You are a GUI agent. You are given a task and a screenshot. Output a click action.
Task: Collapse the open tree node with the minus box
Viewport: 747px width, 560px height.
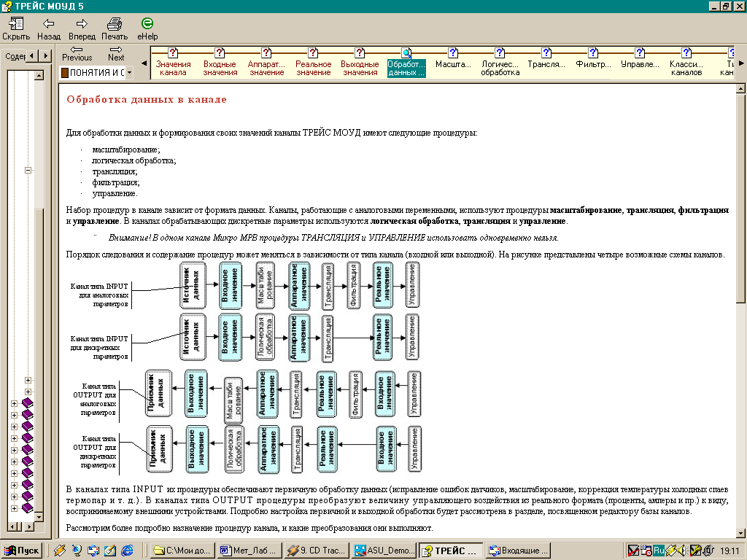pyautogui.click(x=28, y=170)
